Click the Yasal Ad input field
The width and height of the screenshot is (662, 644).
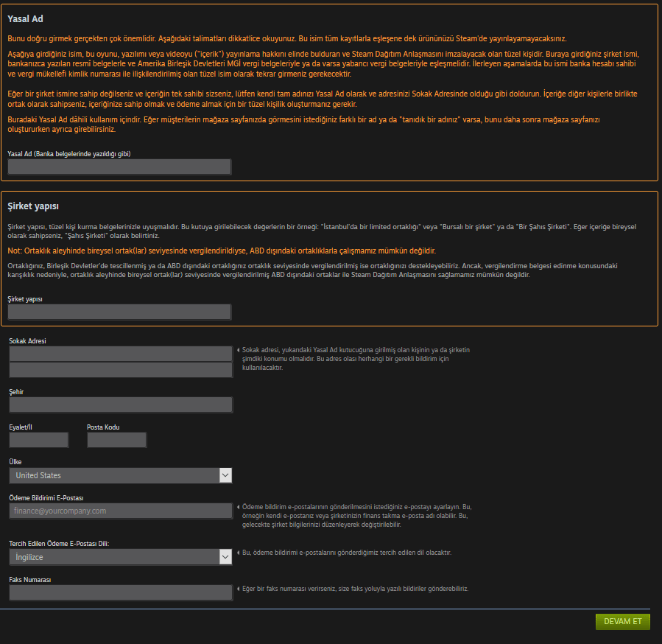coord(119,167)
